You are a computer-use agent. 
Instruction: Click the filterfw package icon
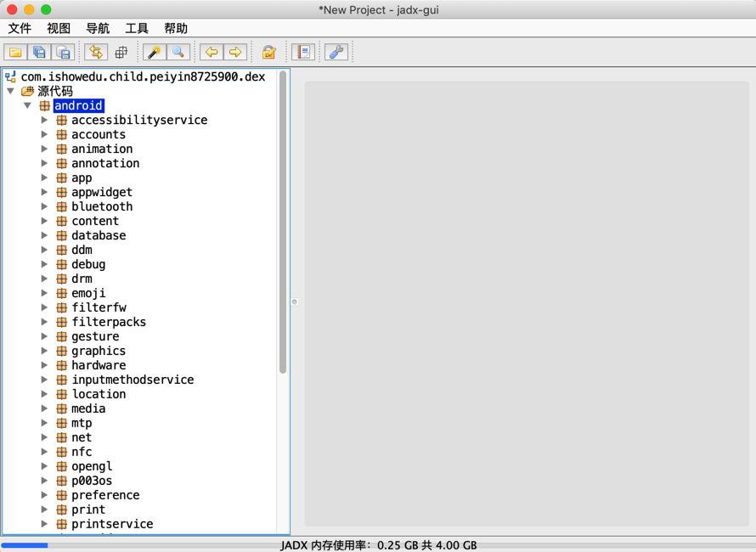click(62, 307)
